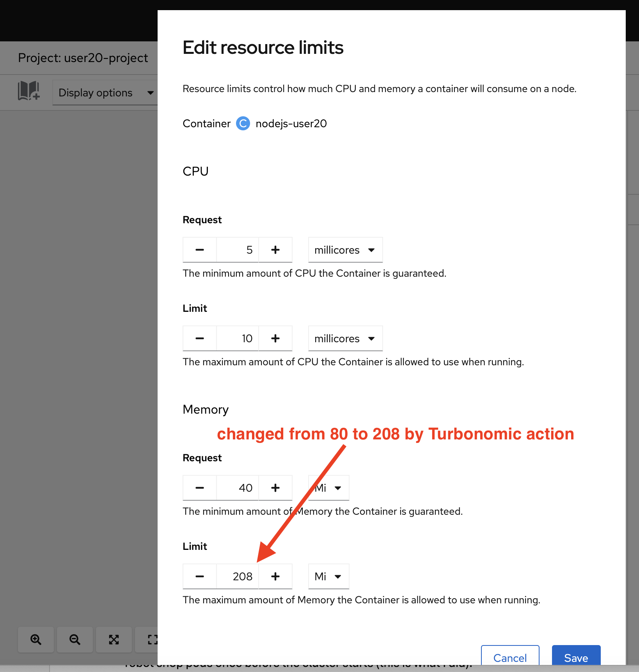The height and width of the screenshot is (672, 639).
Task: Click the quick start catalog book icon
Action: [x=29, y=91]
